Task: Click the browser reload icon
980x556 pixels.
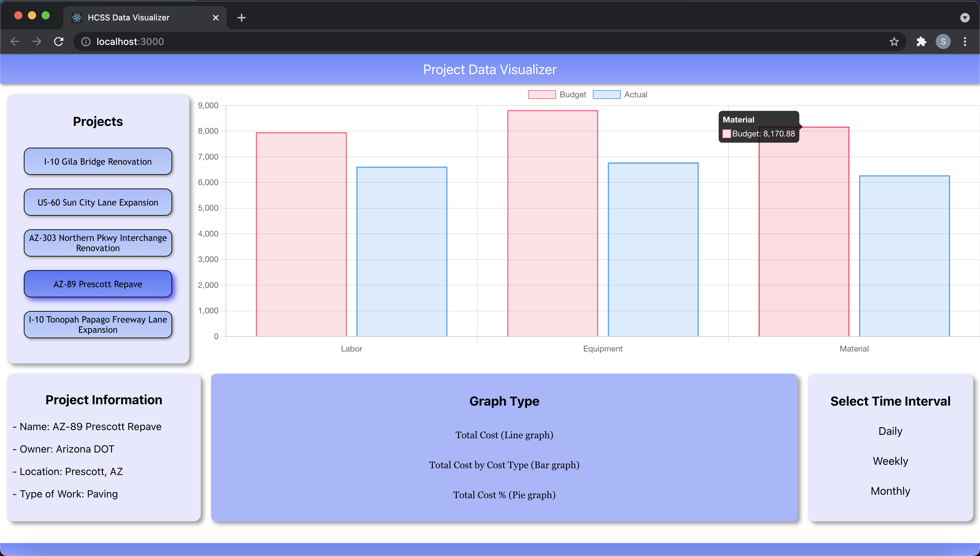Action: 59,41
